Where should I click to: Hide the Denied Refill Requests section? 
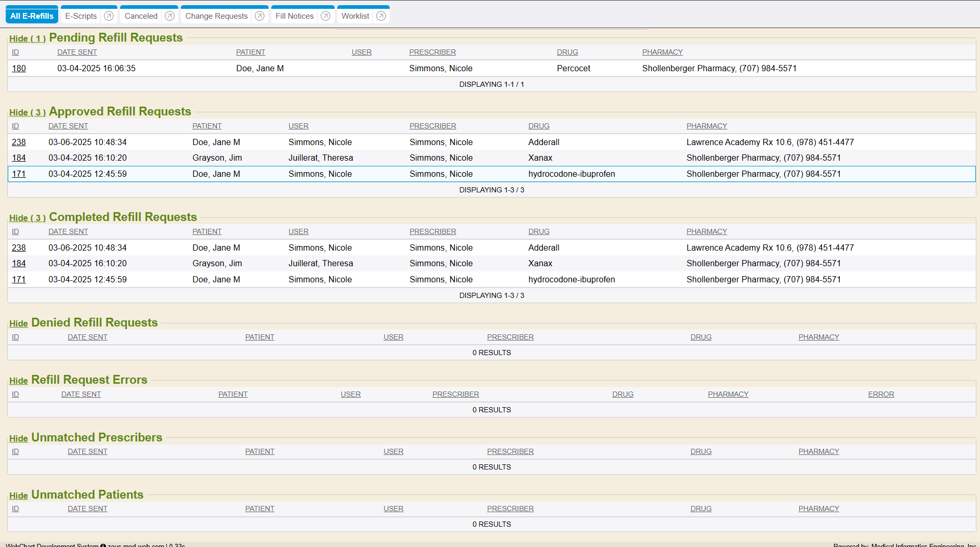(18, 323)
